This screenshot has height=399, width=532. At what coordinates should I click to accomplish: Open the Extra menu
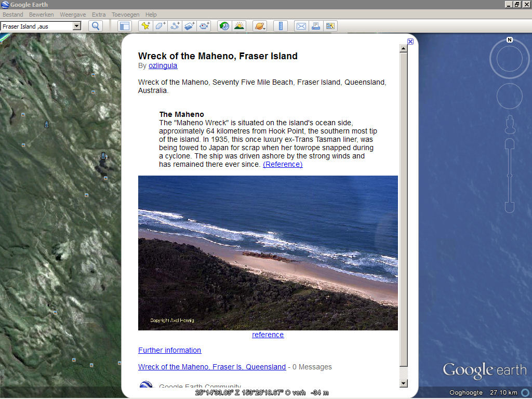coord(99,15)
